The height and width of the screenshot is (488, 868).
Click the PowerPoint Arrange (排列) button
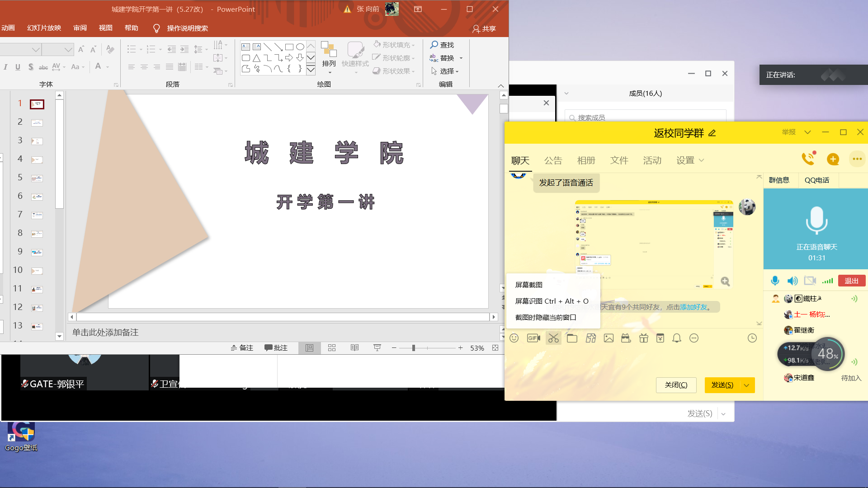[329, 56]
